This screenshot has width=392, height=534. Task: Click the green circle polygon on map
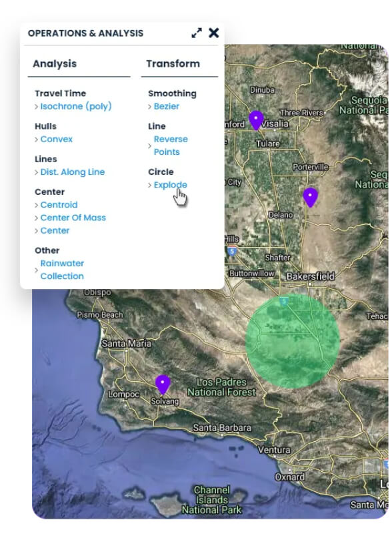[293, 340]
